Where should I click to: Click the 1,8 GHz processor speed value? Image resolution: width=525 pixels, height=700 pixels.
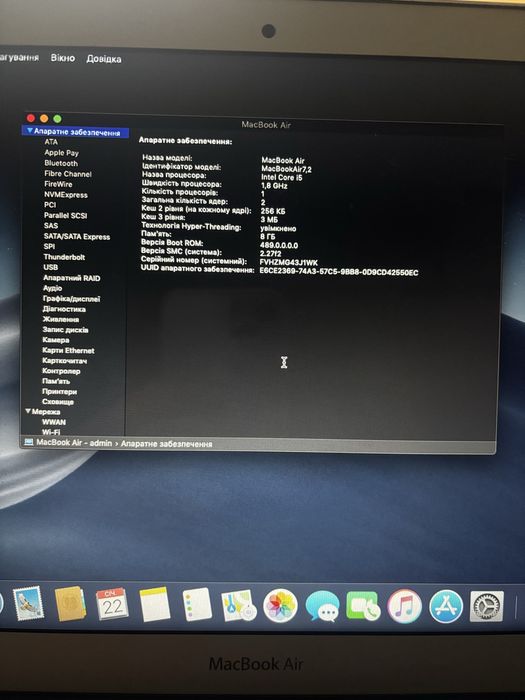(274, 186)
